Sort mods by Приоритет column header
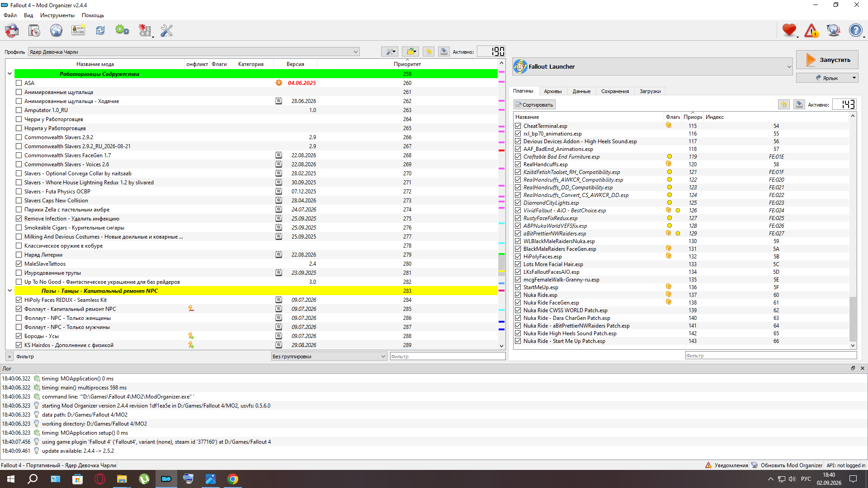This screenshot has width=868, height=488. tap(407, 64)
